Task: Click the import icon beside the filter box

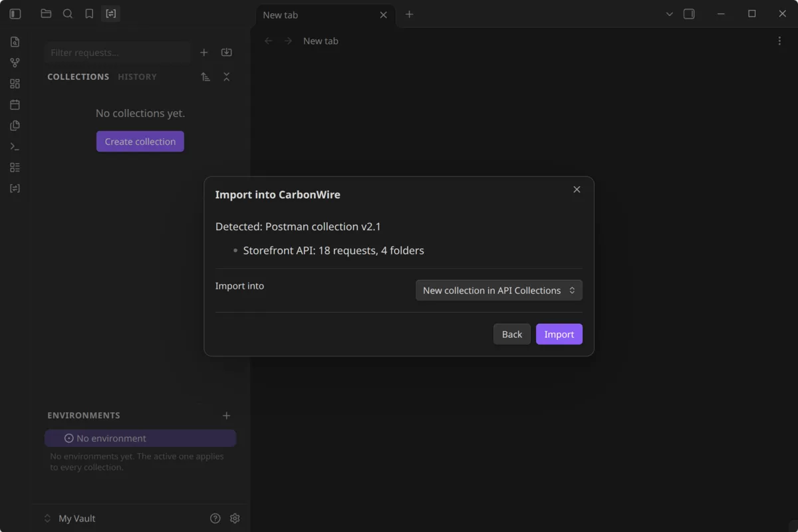Action: 226,53
